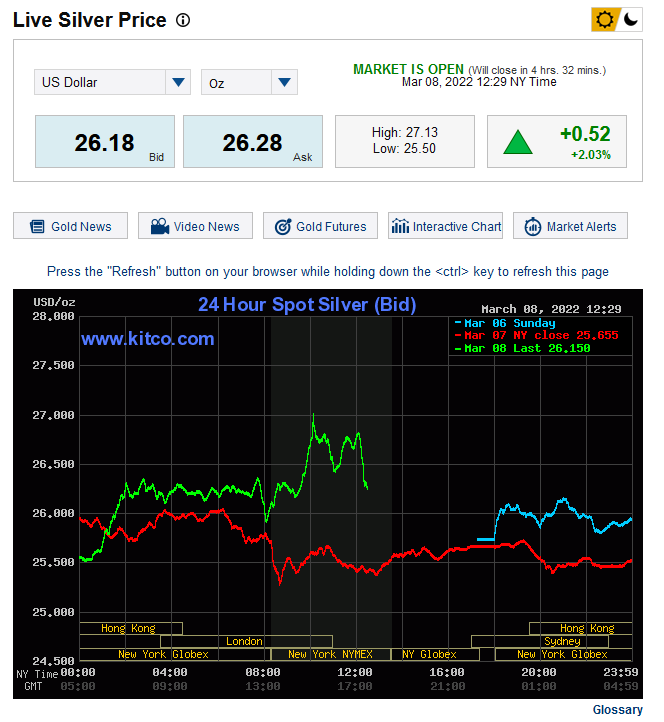Click the 12:00 NY time axis label
Viewport: 664px width, 722px height.
[355, 672]
